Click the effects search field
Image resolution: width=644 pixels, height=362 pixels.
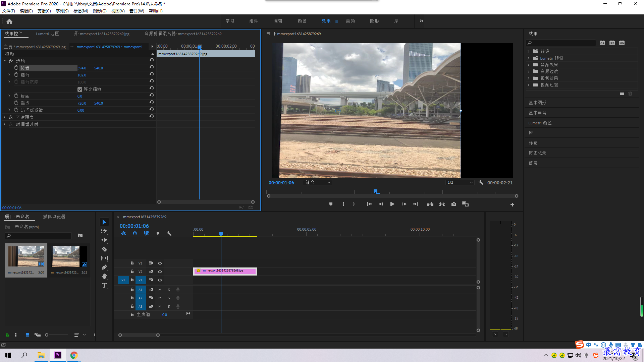(561, 43)
